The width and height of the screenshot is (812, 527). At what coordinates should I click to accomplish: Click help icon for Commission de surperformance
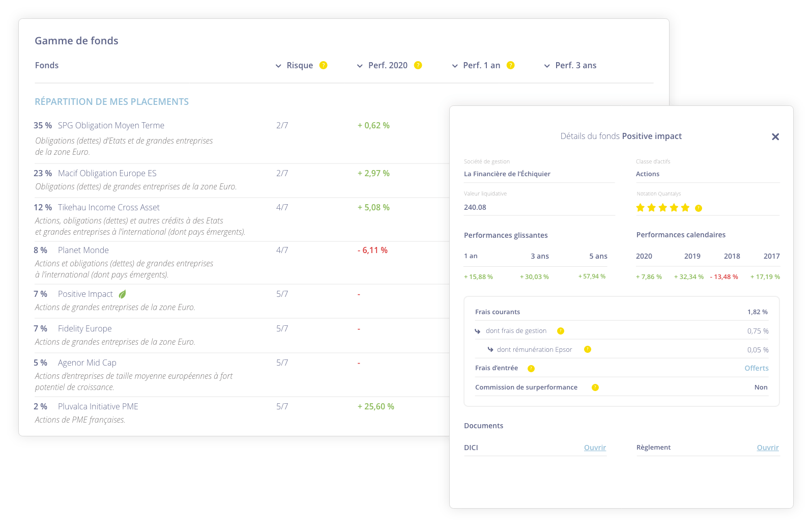pyautogui.click(x=595, y=387)
